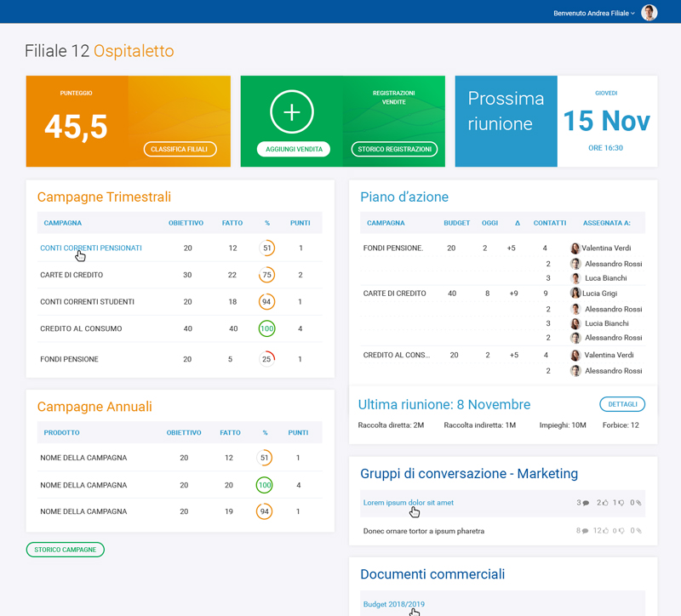The height and width of the screenshot is (616, 681).
Task: Click Budget header in Piano d'azione
Action: click(x=457, y=223)
